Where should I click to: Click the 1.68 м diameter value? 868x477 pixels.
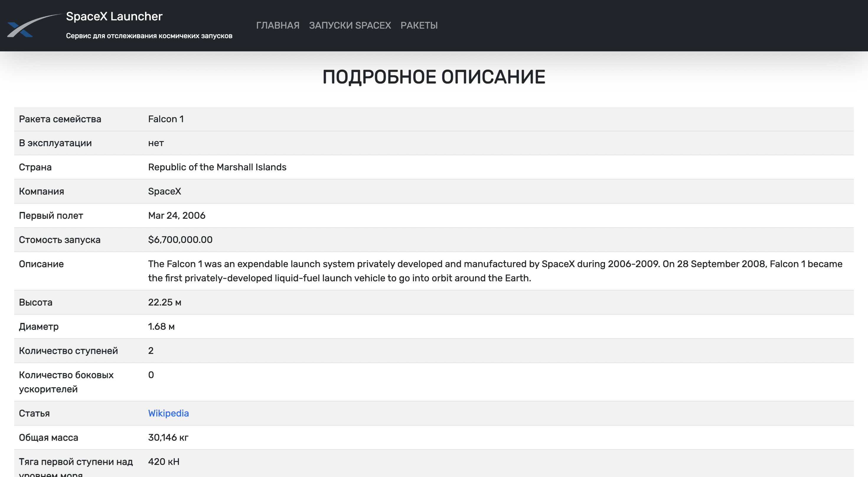(161, 327)
